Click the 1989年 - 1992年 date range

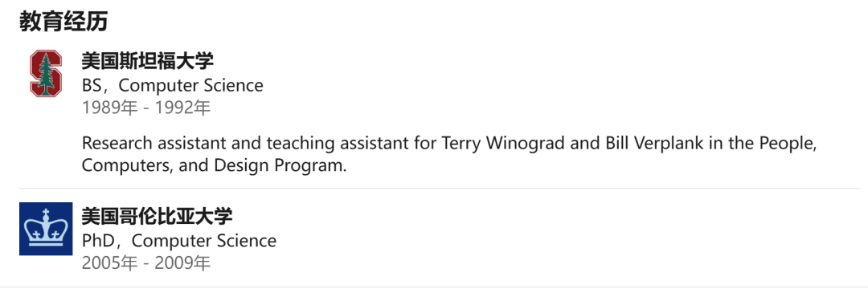[146, 108]
